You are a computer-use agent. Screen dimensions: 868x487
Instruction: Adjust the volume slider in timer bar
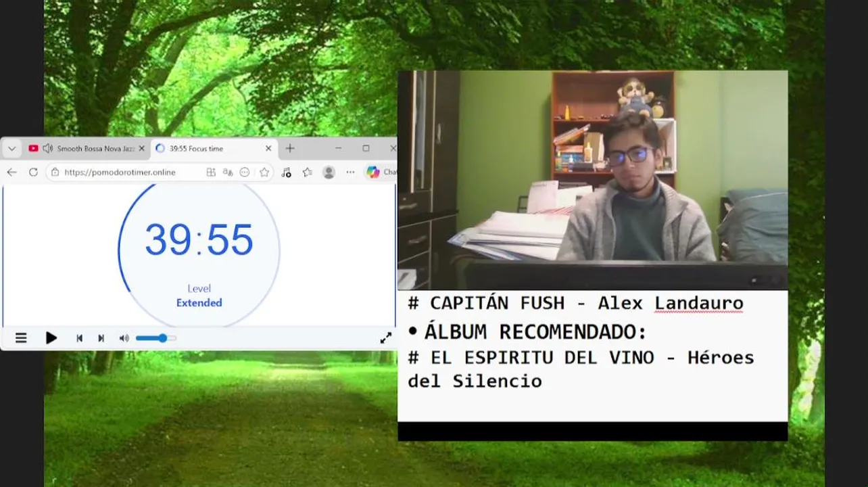click(x=156, y=338)
